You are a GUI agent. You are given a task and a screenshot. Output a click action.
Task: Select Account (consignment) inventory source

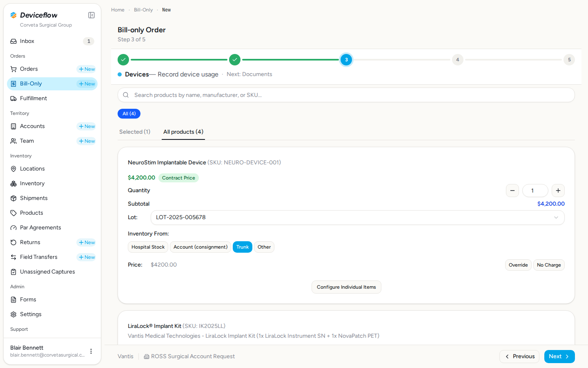click(200, 247)
